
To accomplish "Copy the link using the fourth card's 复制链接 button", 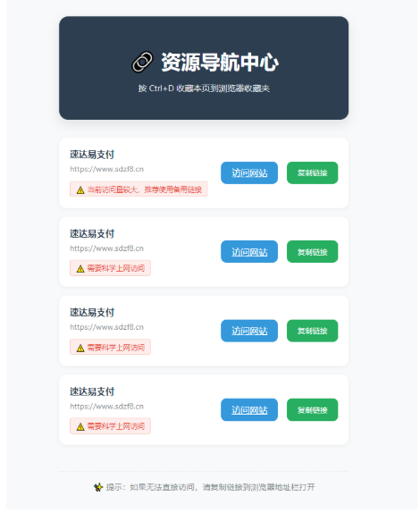I will 313,409.
